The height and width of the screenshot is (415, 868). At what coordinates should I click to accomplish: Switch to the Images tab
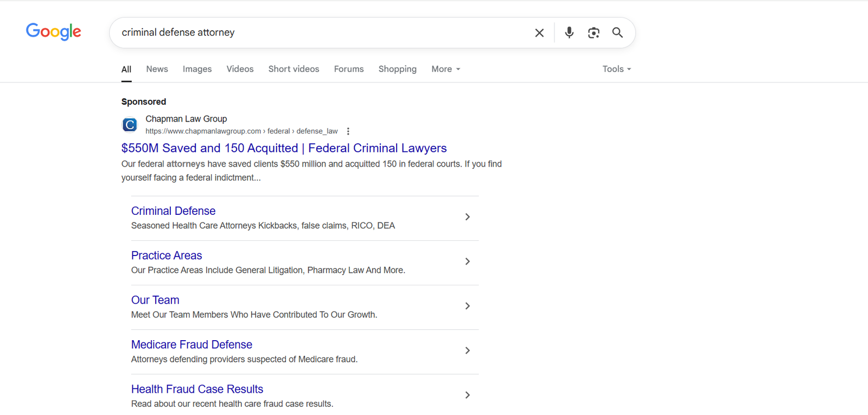197,69
